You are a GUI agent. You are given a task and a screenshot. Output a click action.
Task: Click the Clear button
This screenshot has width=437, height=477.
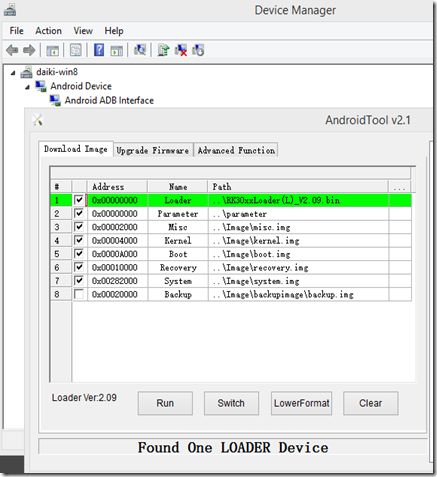coord(371,403)
